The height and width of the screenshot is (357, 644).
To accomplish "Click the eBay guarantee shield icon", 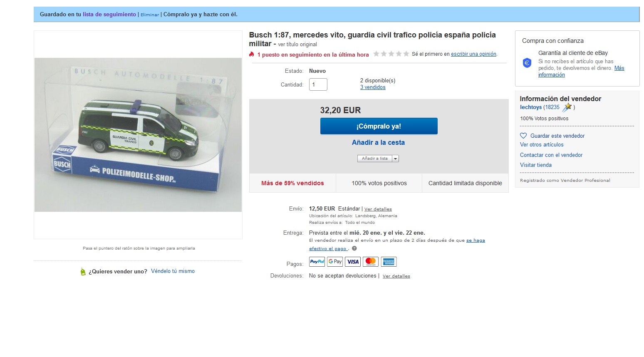I will (527, 63).
